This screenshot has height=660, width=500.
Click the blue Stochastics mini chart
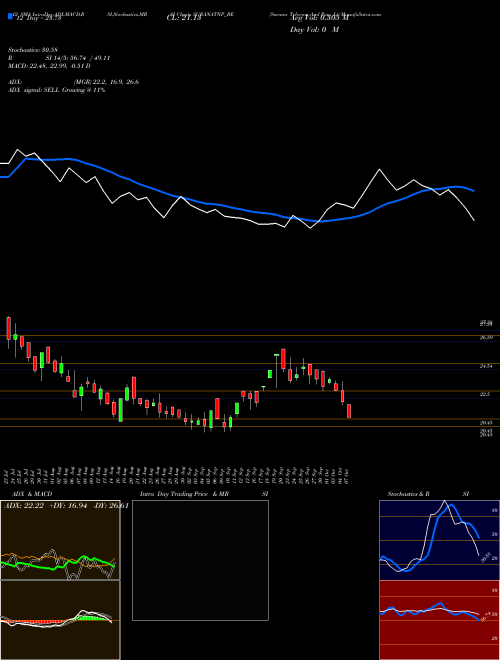tap(439, 540)
